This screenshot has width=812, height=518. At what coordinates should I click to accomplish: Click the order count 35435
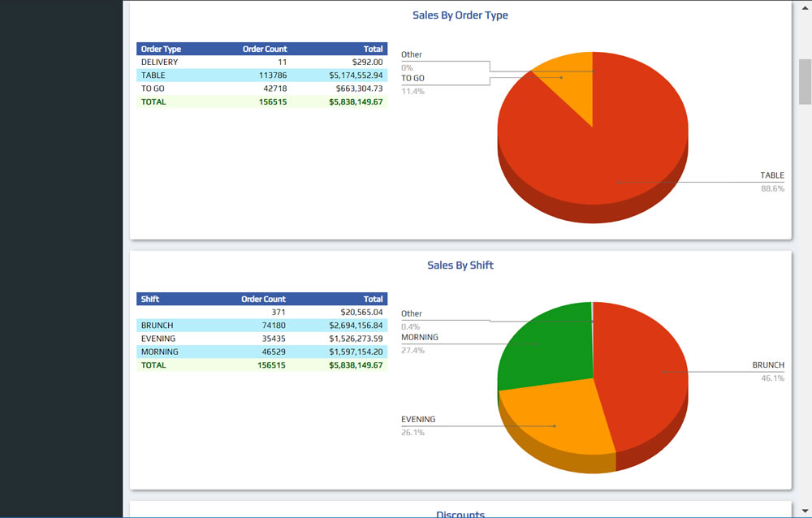274,339
